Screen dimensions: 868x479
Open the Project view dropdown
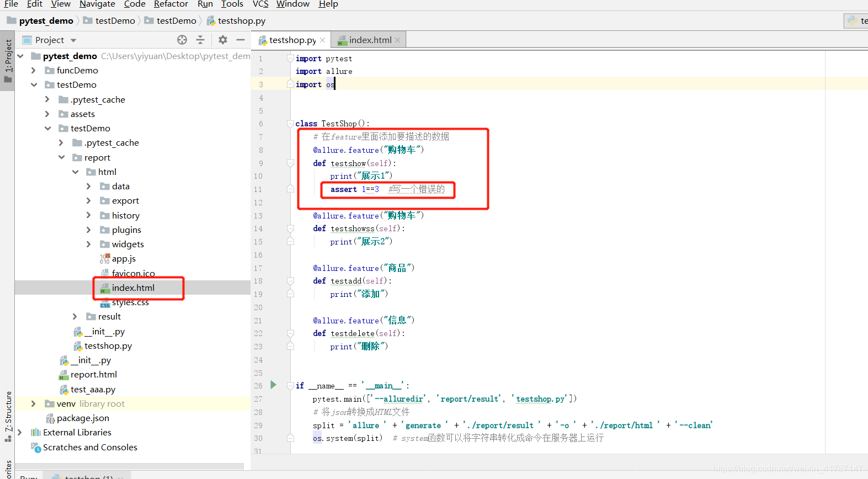tap(73, 40)
